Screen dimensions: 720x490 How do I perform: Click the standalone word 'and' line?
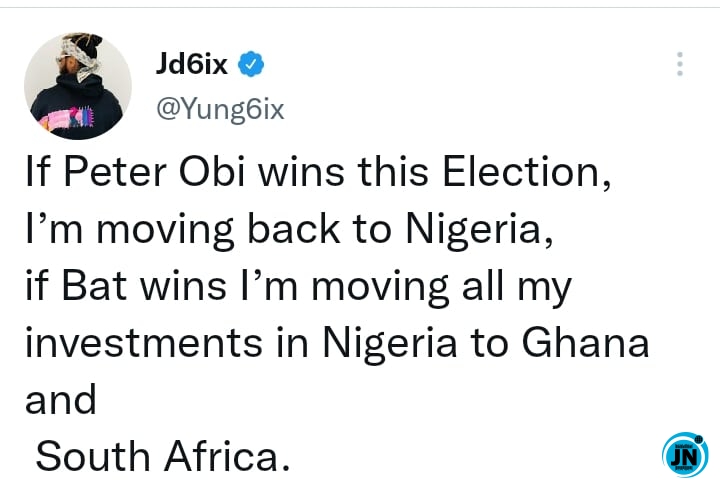click(x=59, y=399)
